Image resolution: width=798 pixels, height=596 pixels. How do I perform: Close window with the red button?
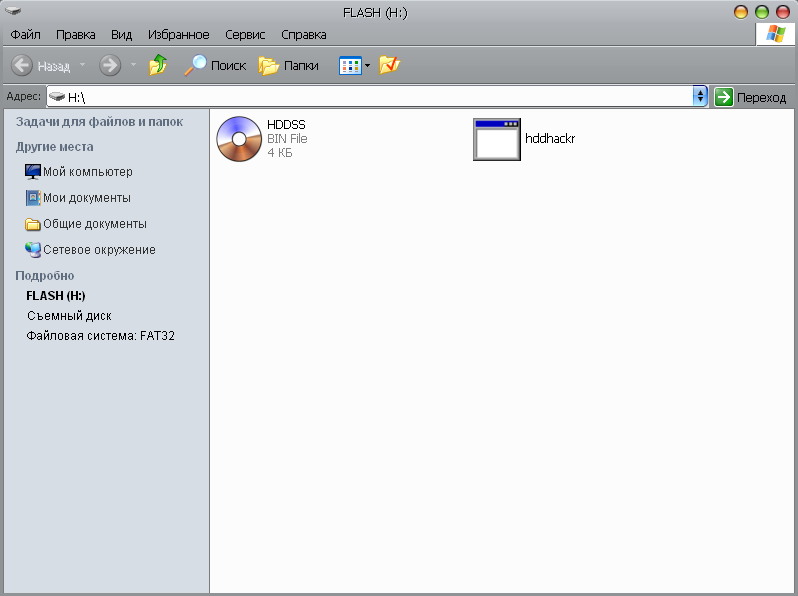[783, 12]
